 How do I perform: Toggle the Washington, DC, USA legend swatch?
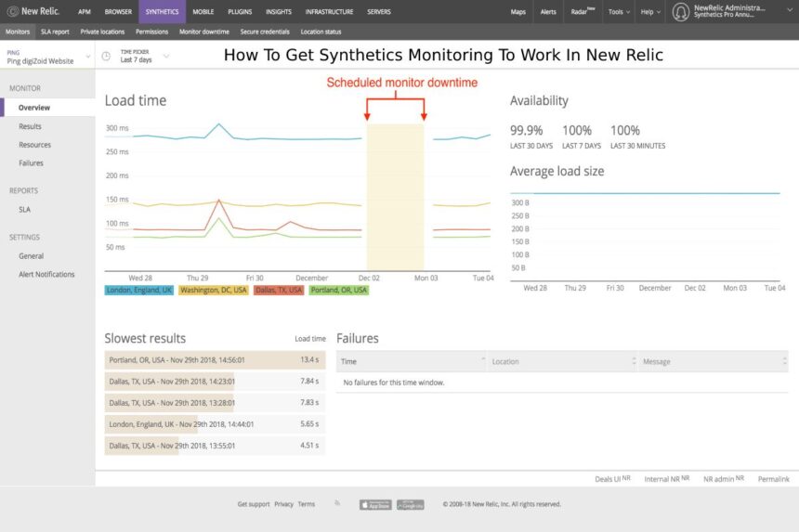pyautogui.click(x=214, y=291)
